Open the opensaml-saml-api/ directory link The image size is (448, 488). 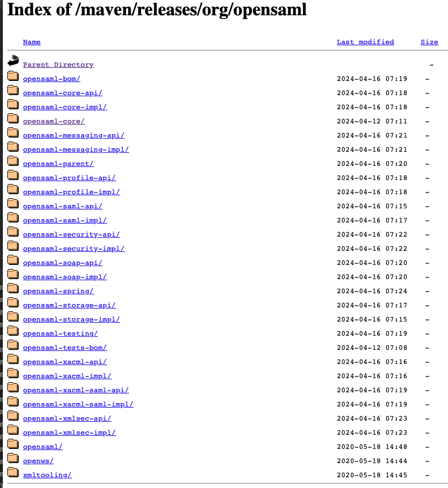point(62,206)
